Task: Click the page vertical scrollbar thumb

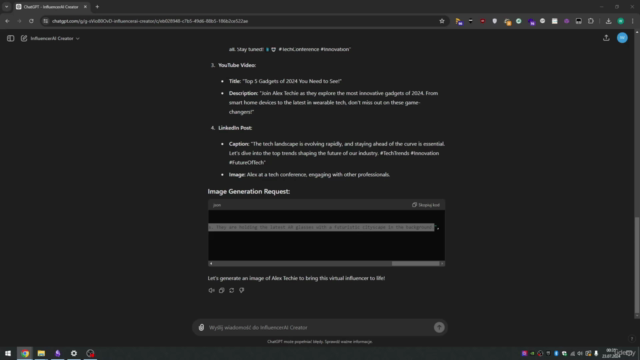Action: coord(637,265)
